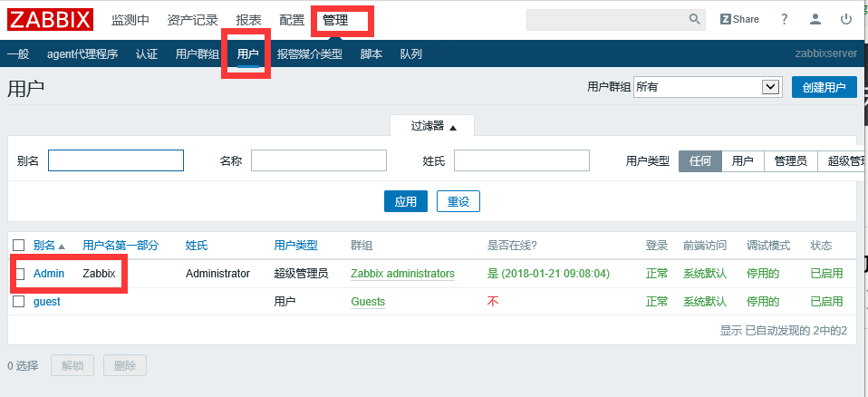Sort by 用户类型 column header
This screenshot has height=397, width=868.
tap(295, 246)
